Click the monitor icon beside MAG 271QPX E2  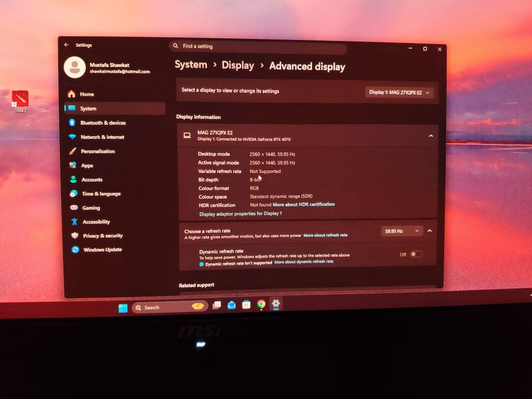pyautogui.click(x=187, y=135)
